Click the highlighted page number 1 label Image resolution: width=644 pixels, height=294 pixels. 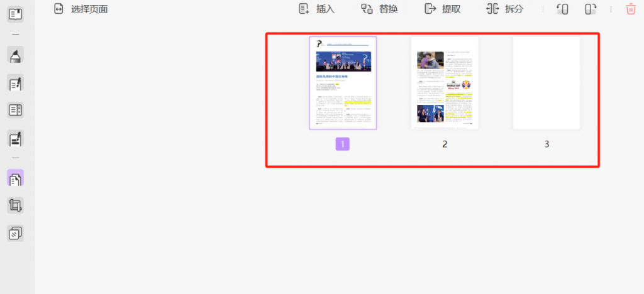[343, 144]
